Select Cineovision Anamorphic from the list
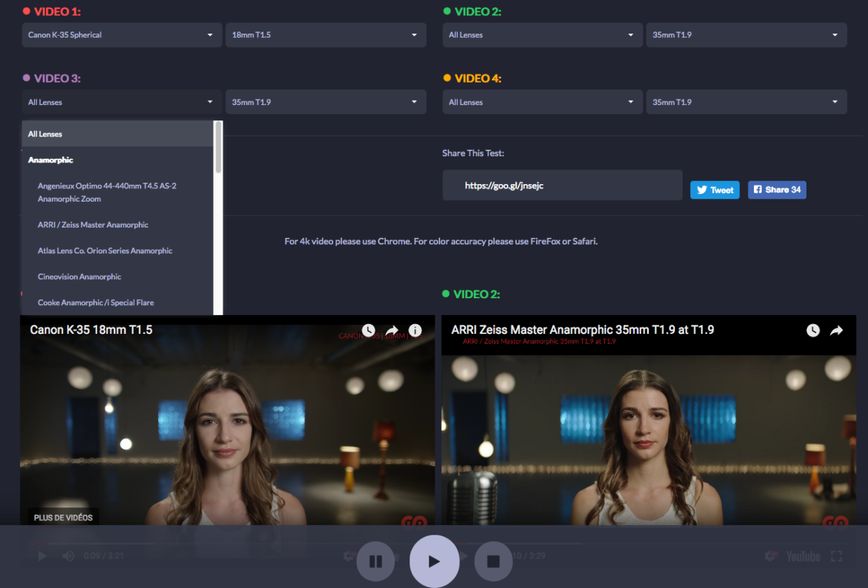The image size is (868, 588). (118, 276)
